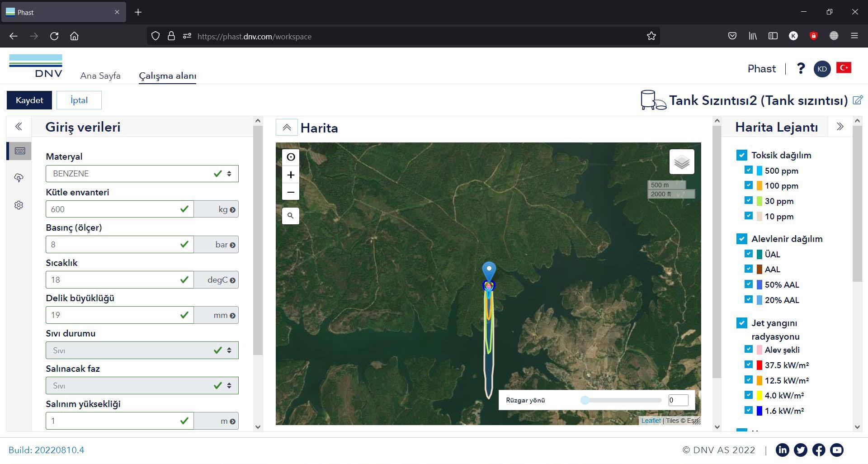Viewport: 868px width, 464px height.
Task: Toggle the ÜAL checkbox
Action: [749, 254]
